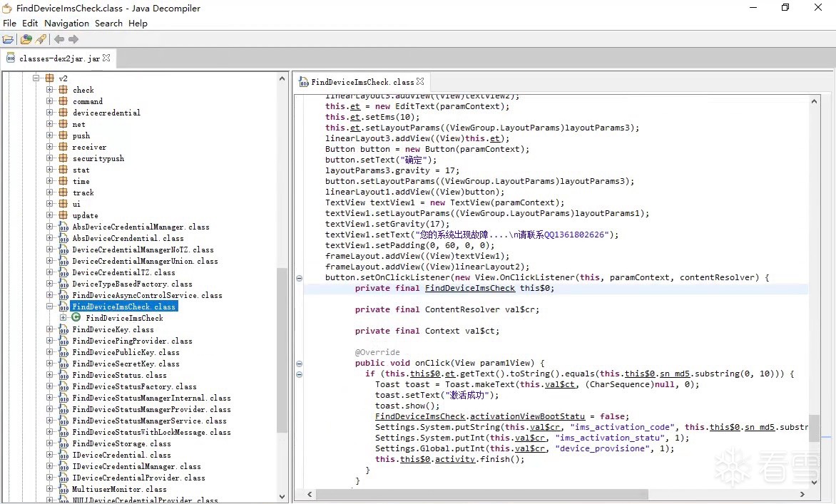Viewport: 836px width, 504px height.
Task: Expand the inner FindDeviceImsCheck class node
Action: click(63, 317)
